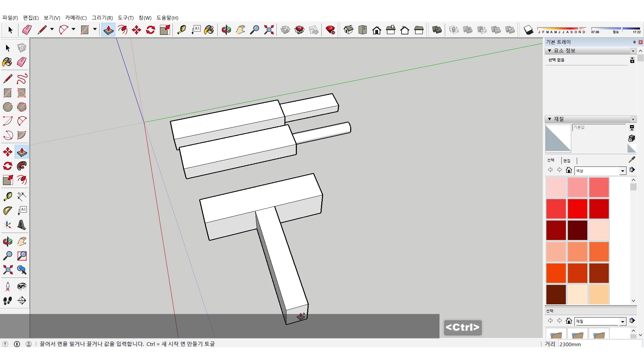Viewport: 644px width, 362px height.
Task: Switch to Iso view house icon
Action: point(348,30)
